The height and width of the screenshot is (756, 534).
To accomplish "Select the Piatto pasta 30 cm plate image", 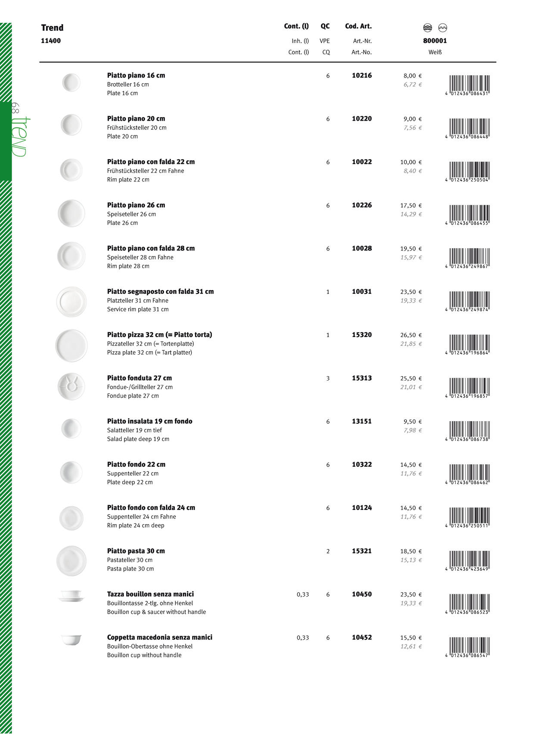I will pos(71,561).
